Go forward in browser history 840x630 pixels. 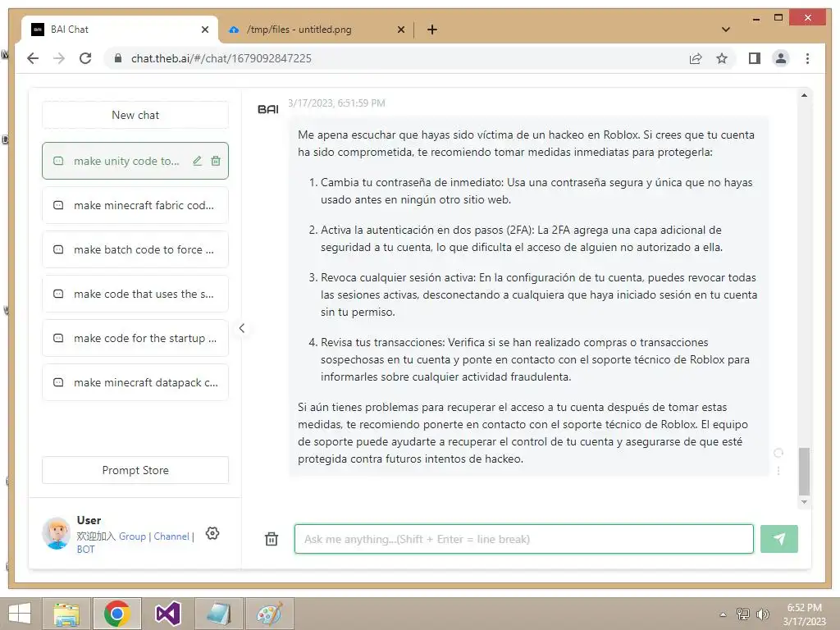coord(59,58)
